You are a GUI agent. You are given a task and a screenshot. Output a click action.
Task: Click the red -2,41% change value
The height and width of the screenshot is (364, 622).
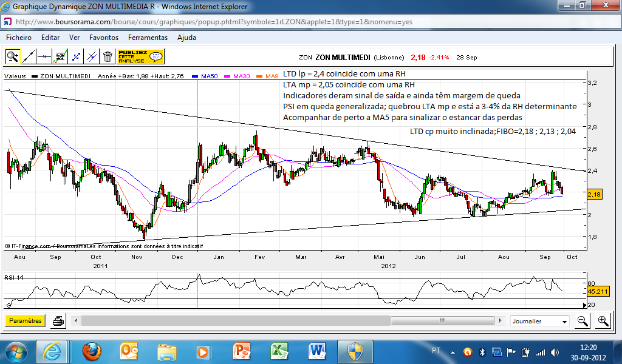[439, 58]
